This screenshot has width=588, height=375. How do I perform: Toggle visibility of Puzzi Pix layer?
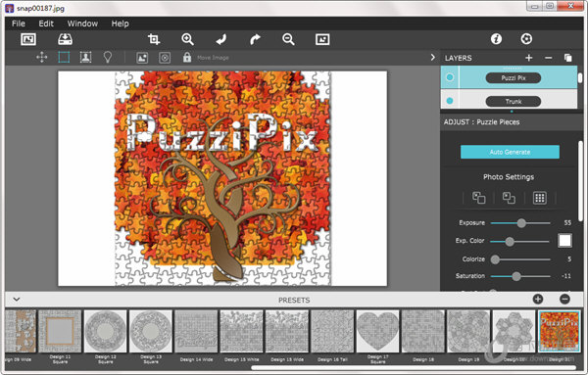449,77
